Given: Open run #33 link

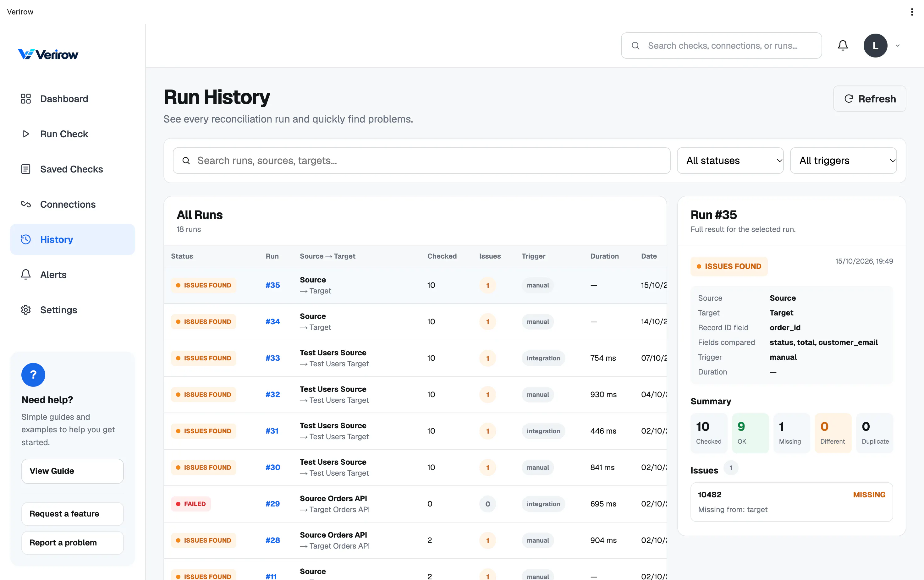Looking at the screenshot, I should pyautogui.click(x=273, y=358).
